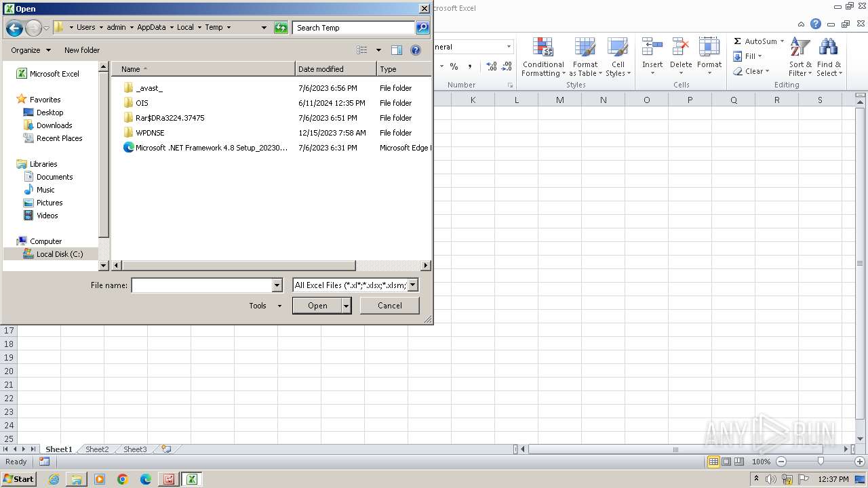Open Sort & Filter

(800, 58)
